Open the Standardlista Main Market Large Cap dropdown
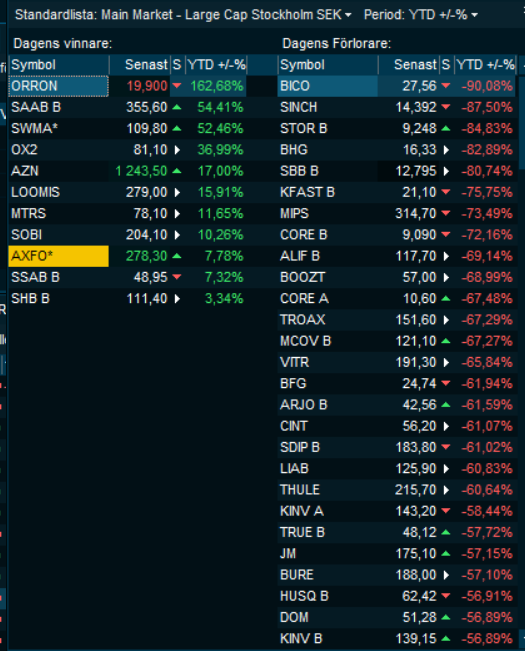Image resolution: width=525 pixels, height=651 pixels. 183,15
